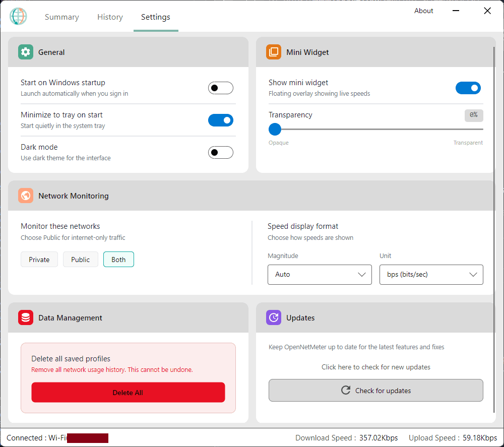
Task: Turn off Show mini widget toggle
Action: [x=468, y=88]
